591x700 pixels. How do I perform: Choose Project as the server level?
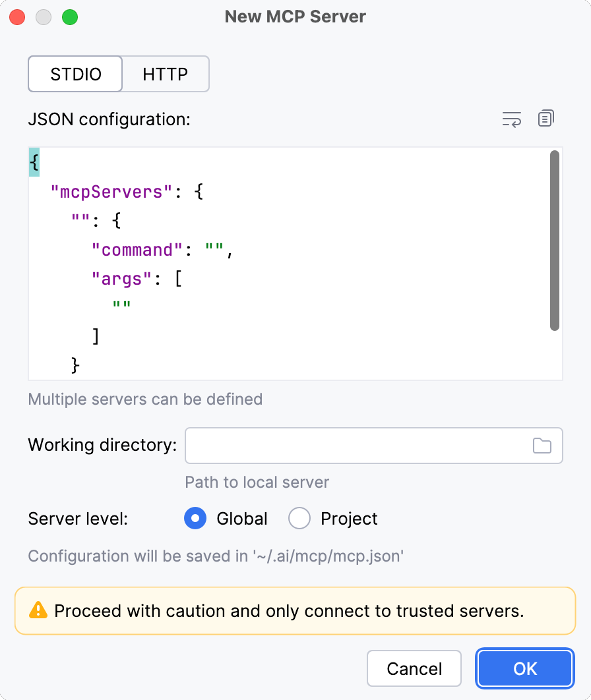(x=299, y=519)
